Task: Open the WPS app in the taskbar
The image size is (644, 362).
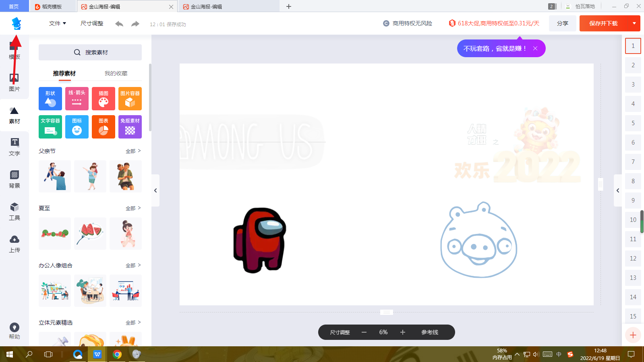Action: [x=97, y=354]
